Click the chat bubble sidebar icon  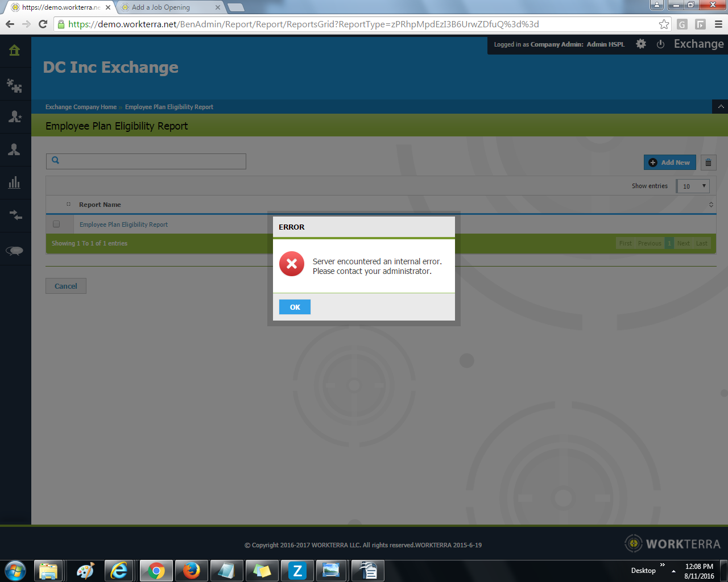click(15, 251)
